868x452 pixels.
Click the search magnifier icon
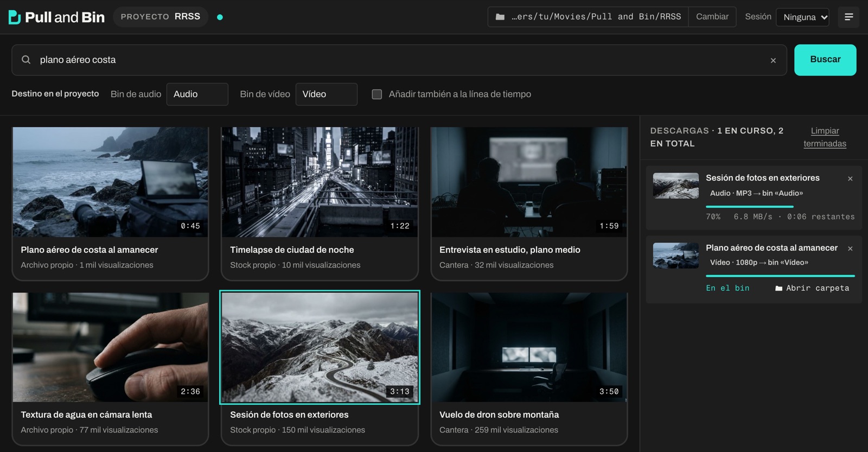(x=26, y=60)
